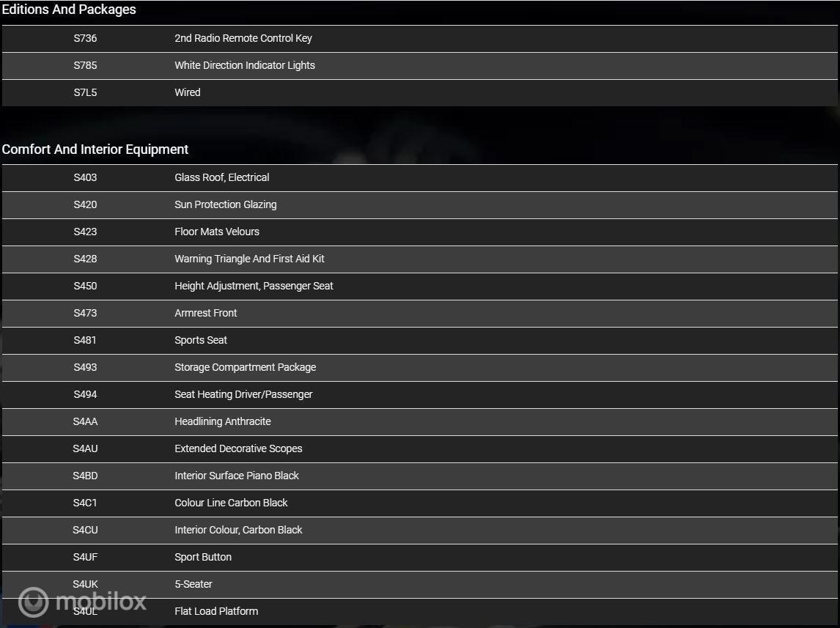This screenshot has width=840, height=628.
Task: Select the Glass Roof, Electrical row
Action: [419, 178]
